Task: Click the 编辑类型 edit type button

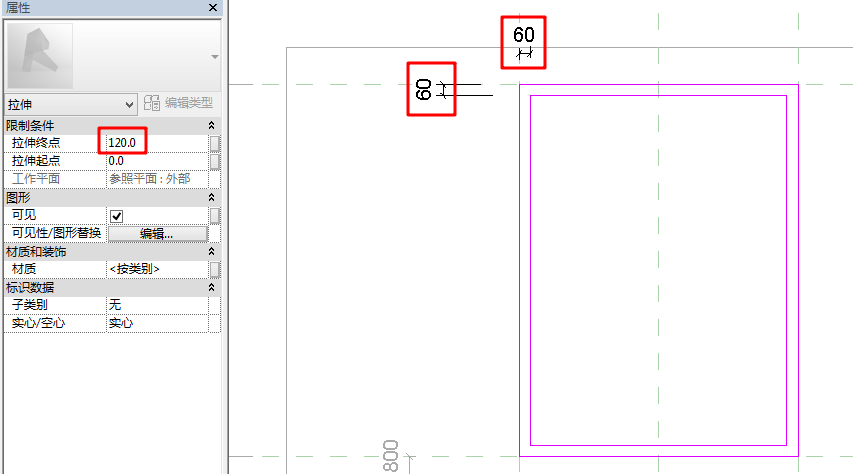Action: (x=178, y=103)
